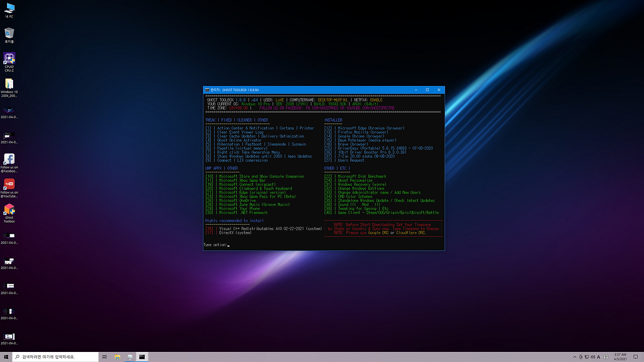Show hidden system tray icons
The height and width of the screenshot is (362, 644).
(576, 356)
